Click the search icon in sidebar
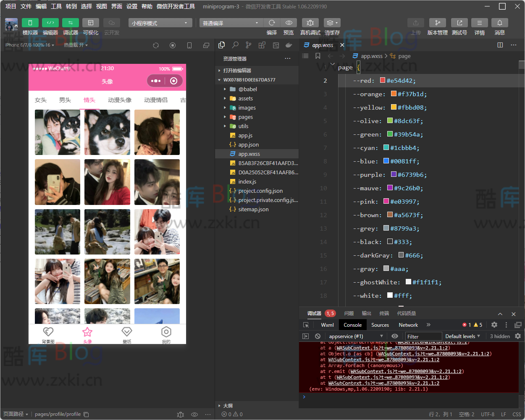 pos(235,45)
